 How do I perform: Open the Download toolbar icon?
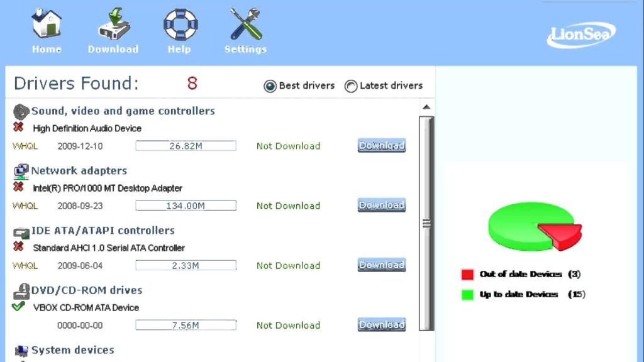tap(113, 25)
